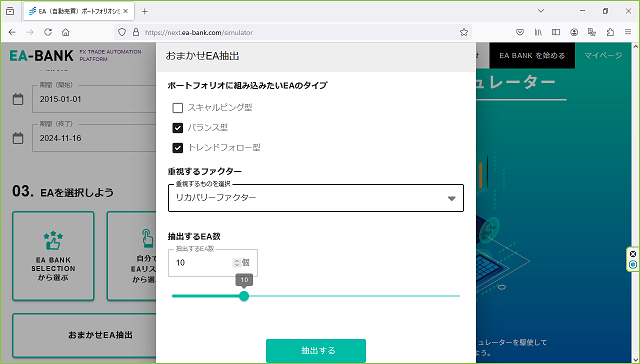Uncheck the バランス型 checkbox
The height and width of the screenshot is (364, 640).
[x=178, y=128]
